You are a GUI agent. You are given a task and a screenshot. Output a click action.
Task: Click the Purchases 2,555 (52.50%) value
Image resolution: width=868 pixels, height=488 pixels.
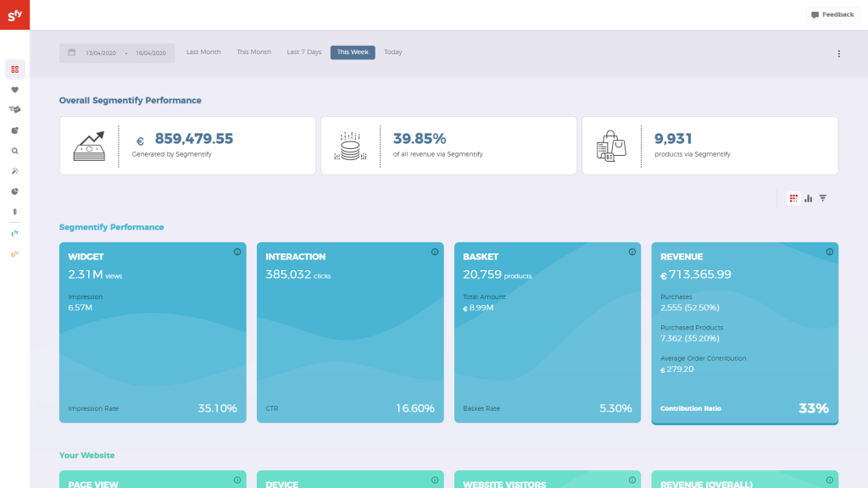point(690,308)
